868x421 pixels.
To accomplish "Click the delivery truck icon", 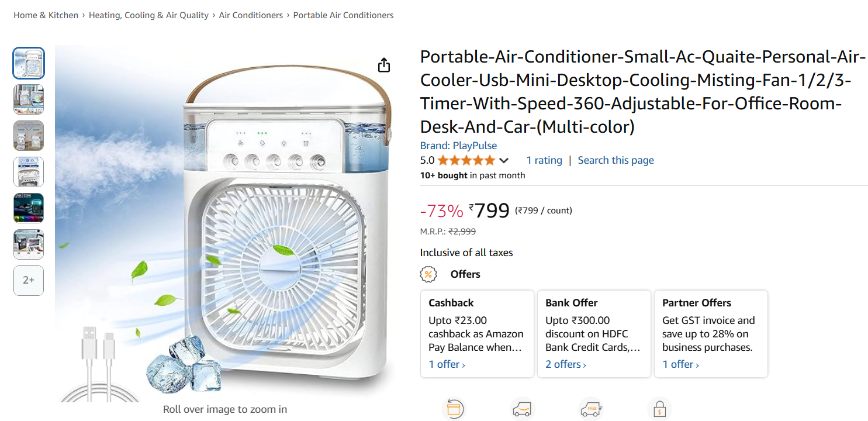I will click(x=523, y=409).
